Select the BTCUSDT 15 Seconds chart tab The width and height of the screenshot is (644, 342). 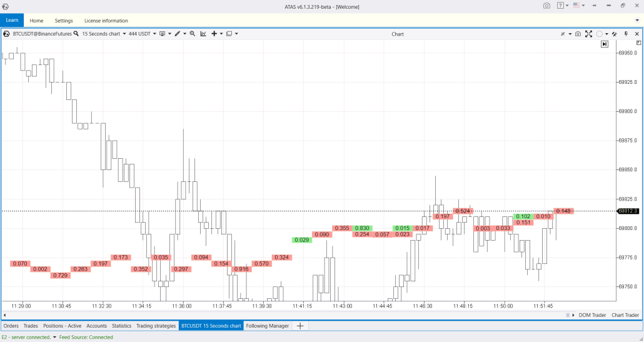click(x=211, y=326)
